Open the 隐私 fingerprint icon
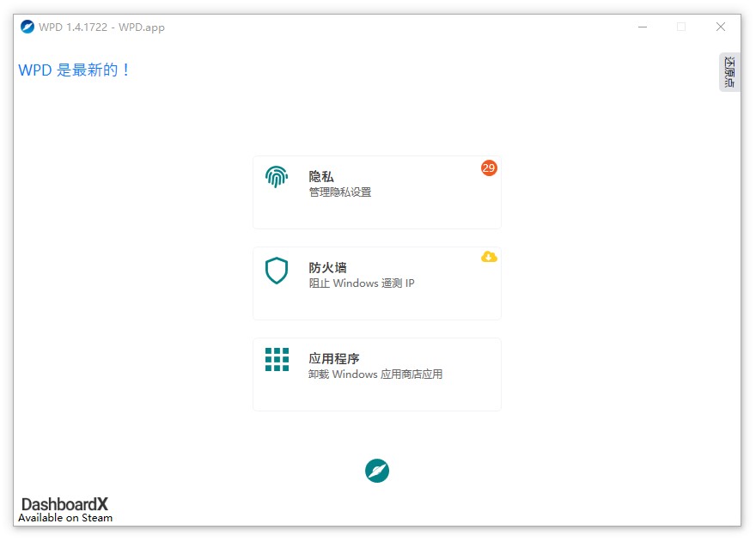This screenshot has height=542, width=756. 277,177
